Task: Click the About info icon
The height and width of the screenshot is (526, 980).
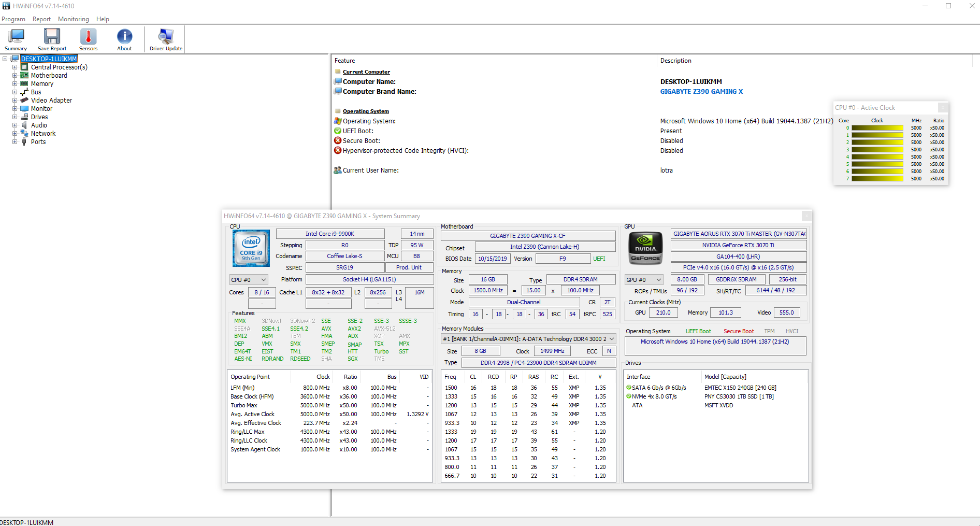Action: coord(124,36)
